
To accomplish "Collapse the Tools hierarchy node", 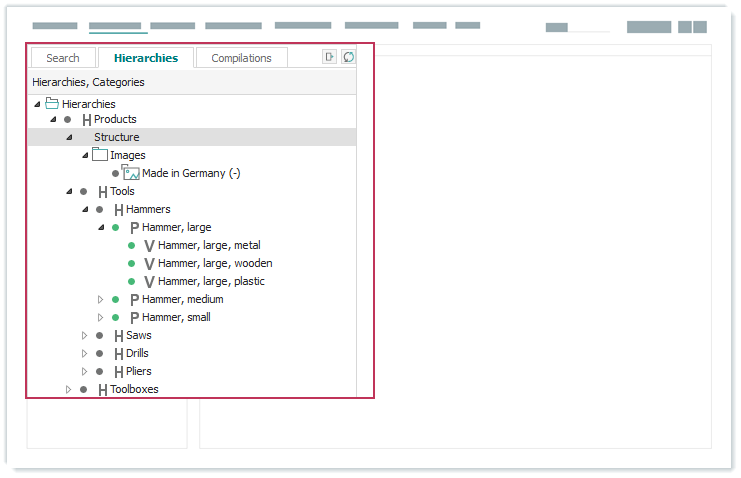I will [69, 192].
